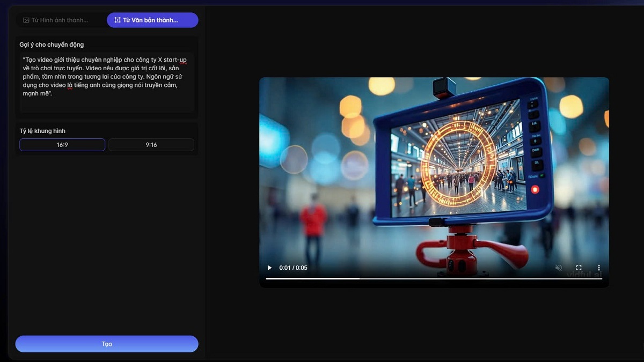The height and width of the screenshot is (362, 644).
Task: Enter fullscreen video mode
Action: click(x=579, y=267)
